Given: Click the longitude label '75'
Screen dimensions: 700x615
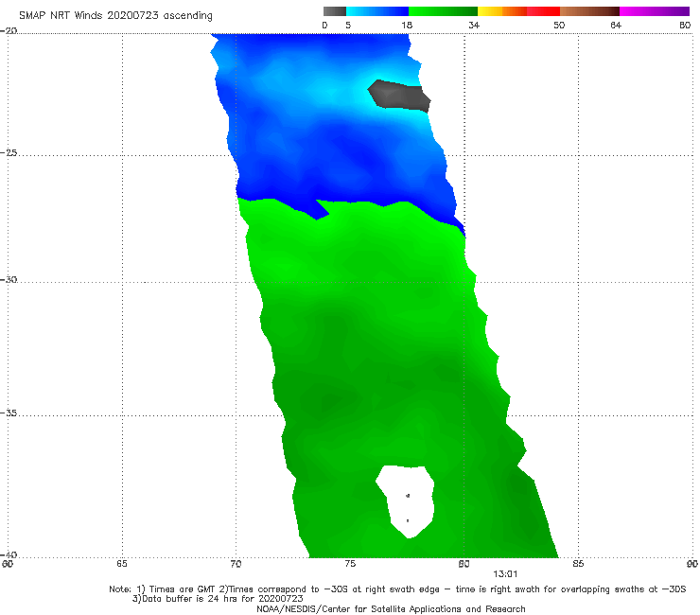Looking at the screenshot, I should tap(350, 564).
